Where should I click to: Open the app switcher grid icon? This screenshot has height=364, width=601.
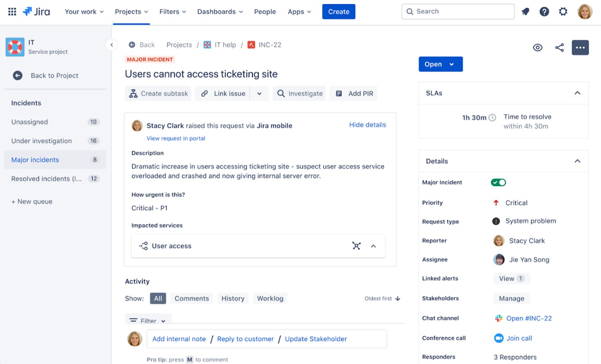tap(11, 11)
